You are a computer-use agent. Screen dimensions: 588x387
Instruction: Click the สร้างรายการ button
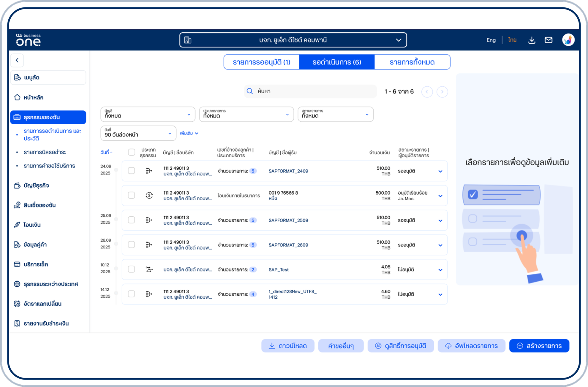(539, 346)
